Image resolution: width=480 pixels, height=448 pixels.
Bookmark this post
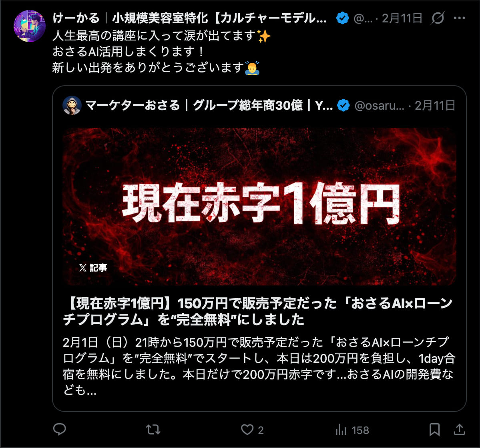pyautogui.click(x=435, y=430)
